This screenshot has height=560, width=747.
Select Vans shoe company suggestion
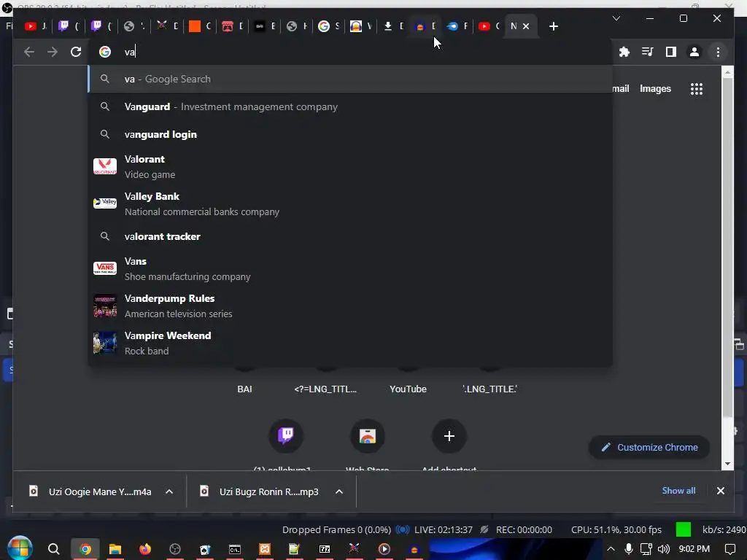click(x=350, y=268)
